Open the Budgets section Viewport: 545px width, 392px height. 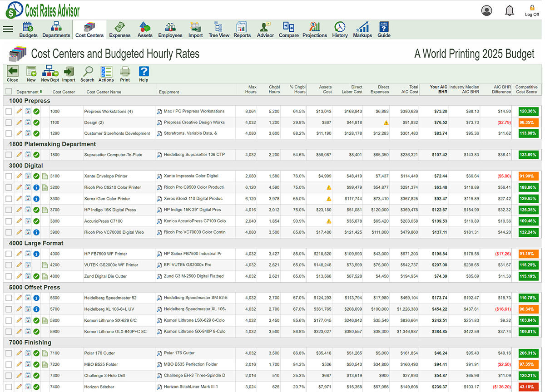(x=28, y=30)
